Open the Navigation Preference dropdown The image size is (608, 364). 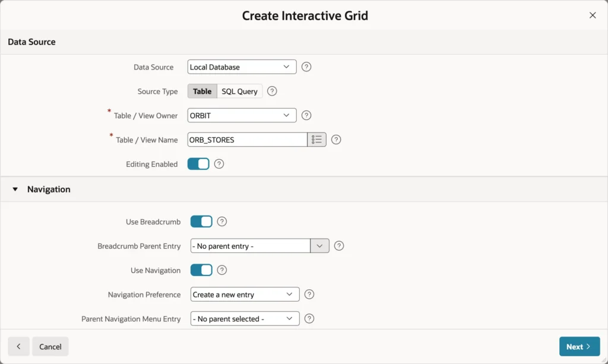click(245, 294)
